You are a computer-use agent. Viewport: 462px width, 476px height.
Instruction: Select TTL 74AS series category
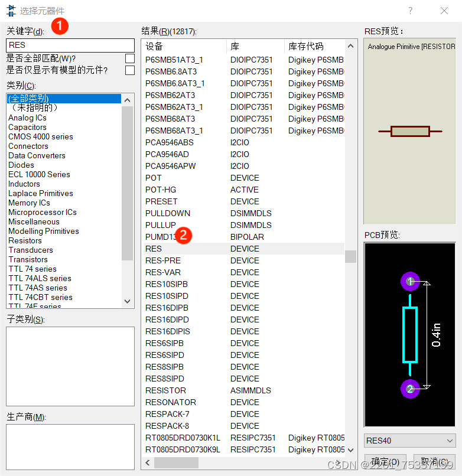38,288
